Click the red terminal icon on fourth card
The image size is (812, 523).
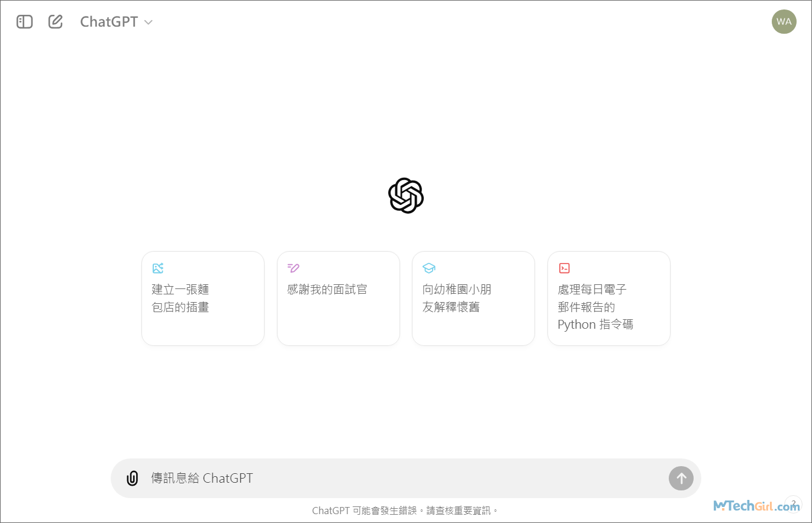(564, 268)
